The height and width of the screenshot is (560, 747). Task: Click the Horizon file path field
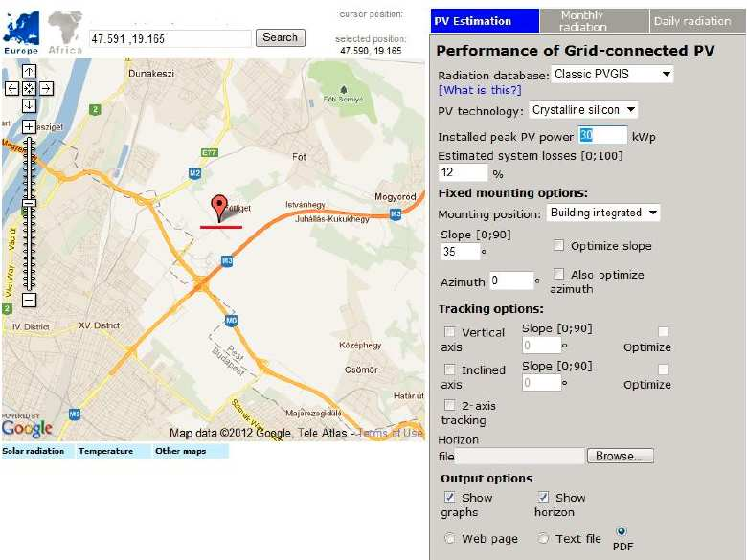(x=519, y=457)
